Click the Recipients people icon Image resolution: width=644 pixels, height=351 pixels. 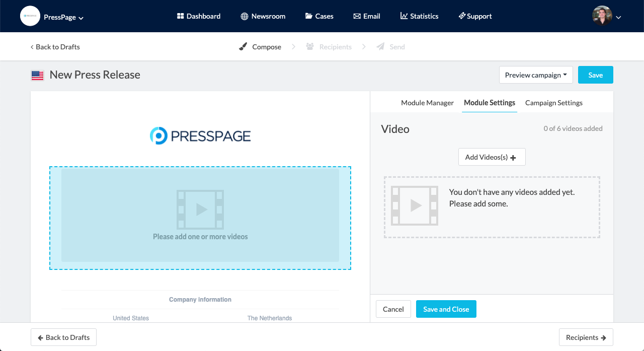point(310,47)
